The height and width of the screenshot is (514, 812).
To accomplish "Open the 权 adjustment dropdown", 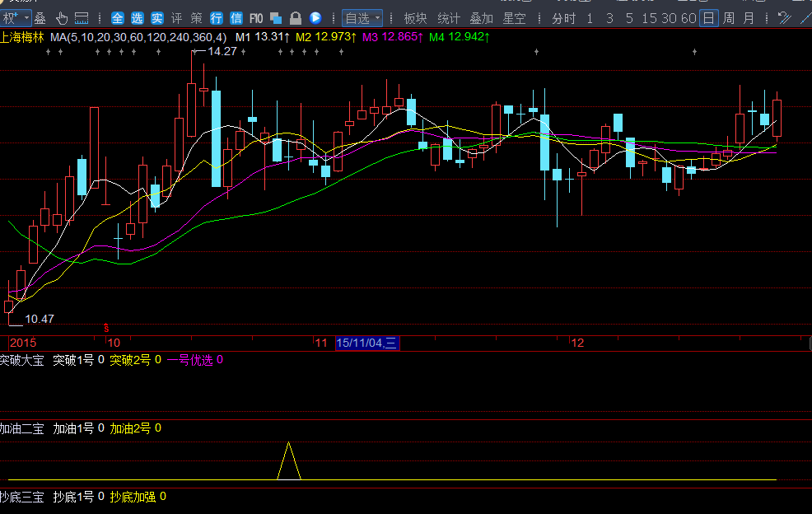I will pos(16,17).
